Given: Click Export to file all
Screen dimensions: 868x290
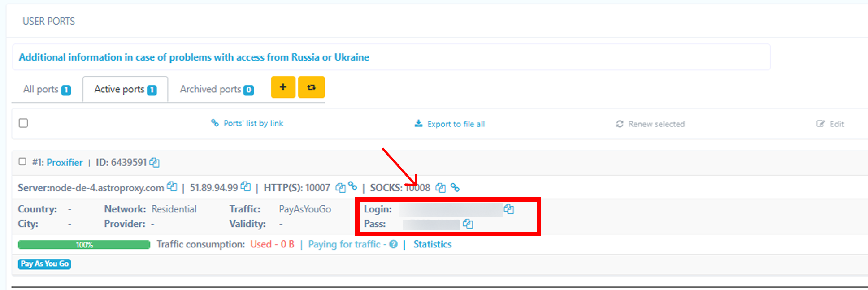Looking at the screenshot, I should tap(450, 124).
